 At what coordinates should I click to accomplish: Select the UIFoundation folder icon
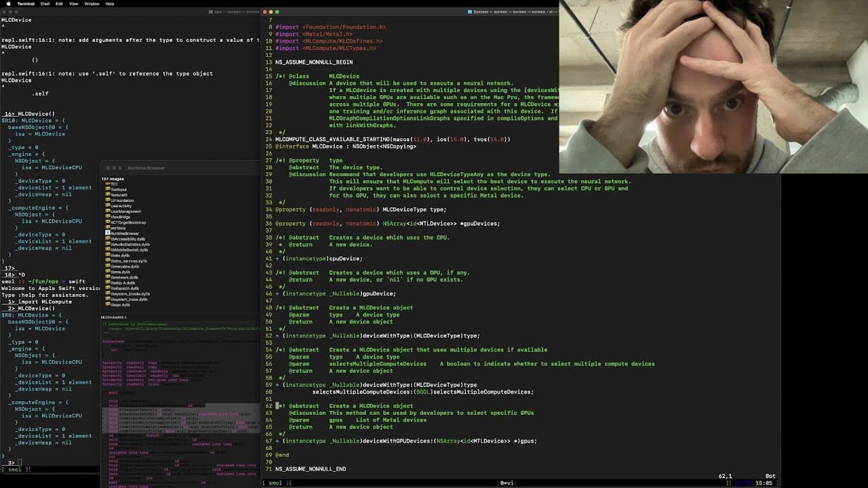click(108, 200)
